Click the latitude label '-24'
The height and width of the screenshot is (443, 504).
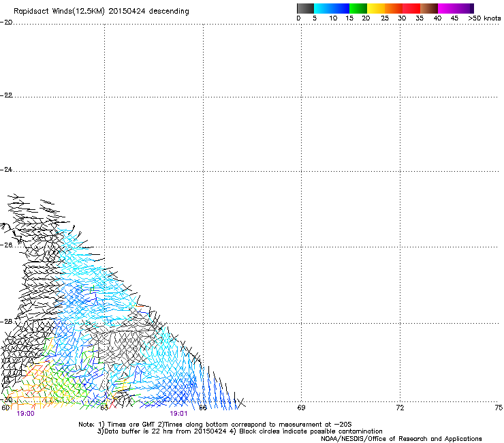6,170
